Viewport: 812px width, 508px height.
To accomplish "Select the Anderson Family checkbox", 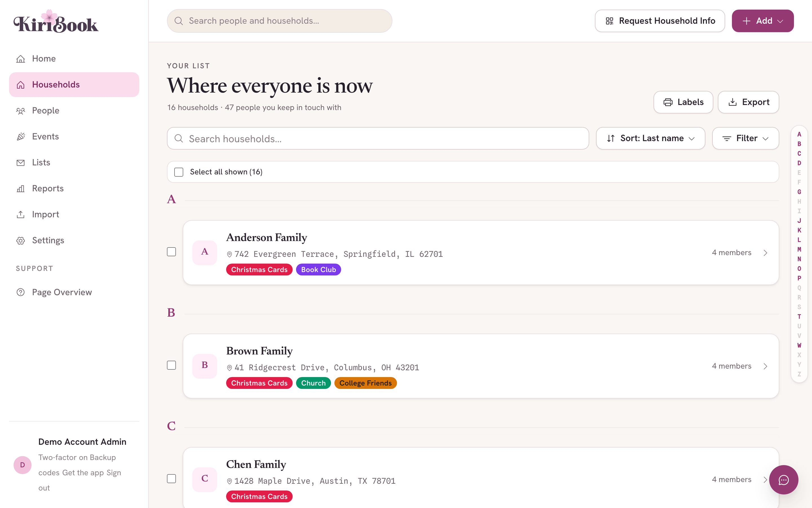I will point(171,252).
